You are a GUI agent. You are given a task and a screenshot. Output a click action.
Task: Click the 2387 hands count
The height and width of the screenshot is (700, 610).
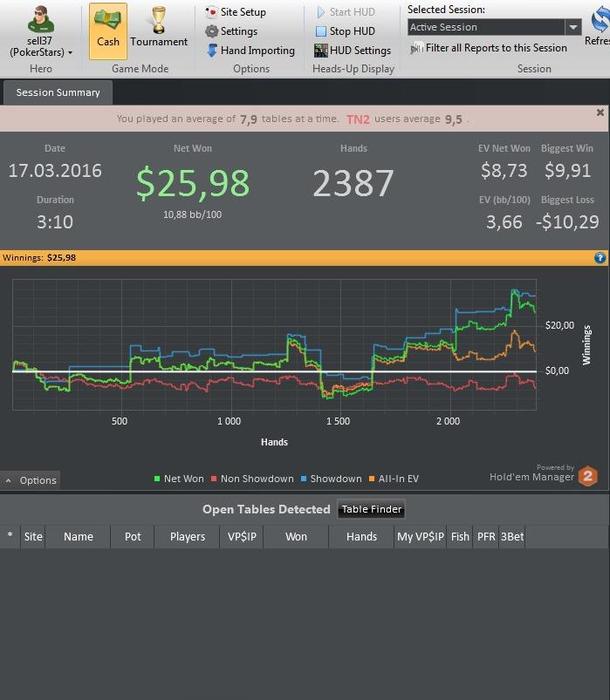pyautogui.click(x=353, y=183)
